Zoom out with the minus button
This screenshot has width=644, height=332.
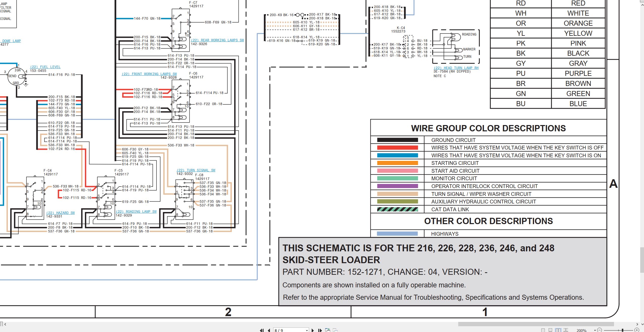coord(599,330)
